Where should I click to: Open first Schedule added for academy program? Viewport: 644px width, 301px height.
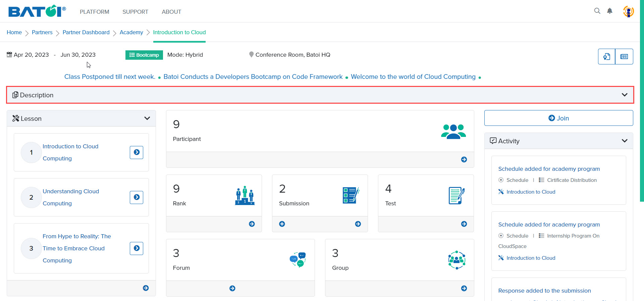pos(549,169)
